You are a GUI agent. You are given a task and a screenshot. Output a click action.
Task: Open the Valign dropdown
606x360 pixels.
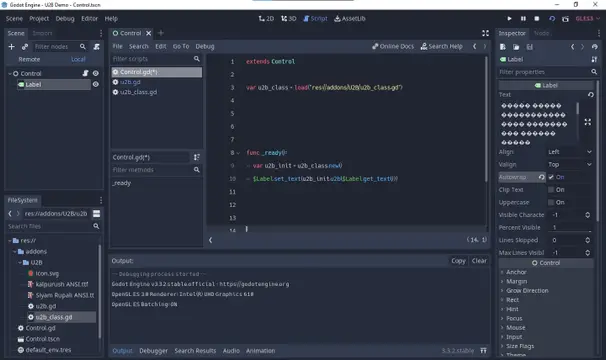click(x=570, y=165)
